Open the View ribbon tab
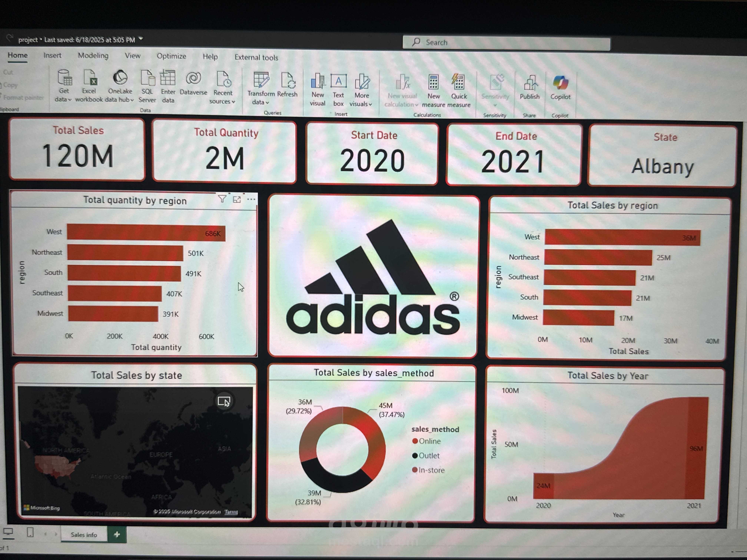Image resolution: width=747 pixels, height=560 pixels. [x=132, y=56]
